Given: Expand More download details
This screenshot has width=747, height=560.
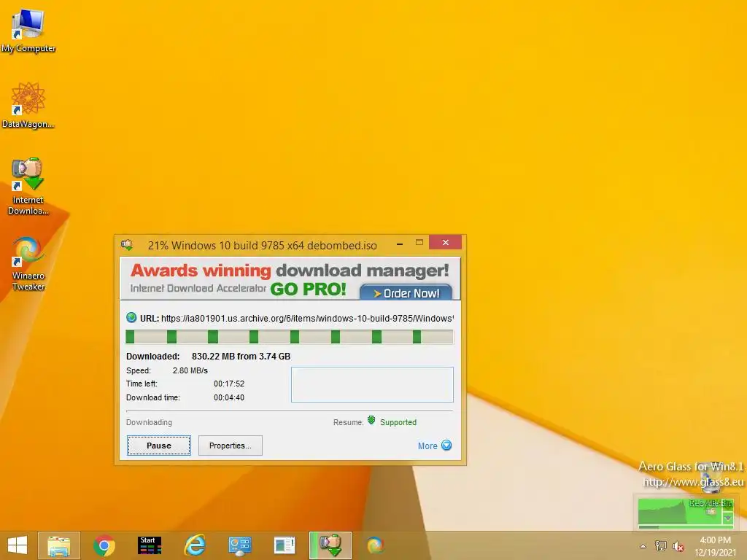Looking at the screenshot, I should pyautogui.click(x=435, y=446).
